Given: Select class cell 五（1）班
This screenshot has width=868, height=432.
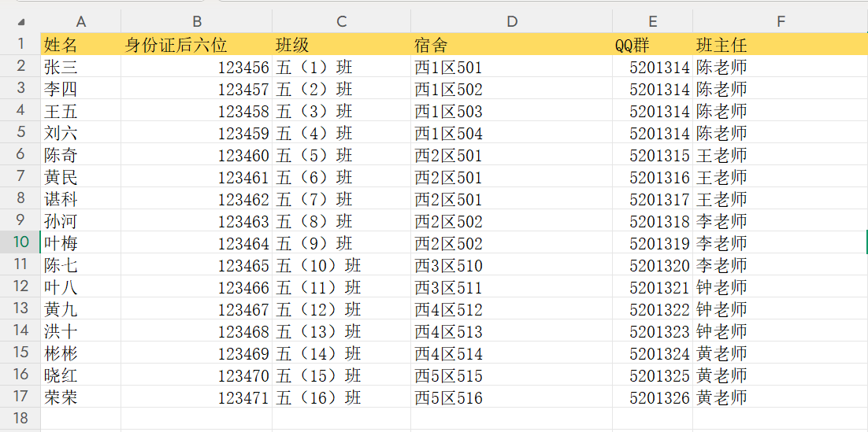Looking at the screenshot, I should pyautogui.click(x=342, y=66).
